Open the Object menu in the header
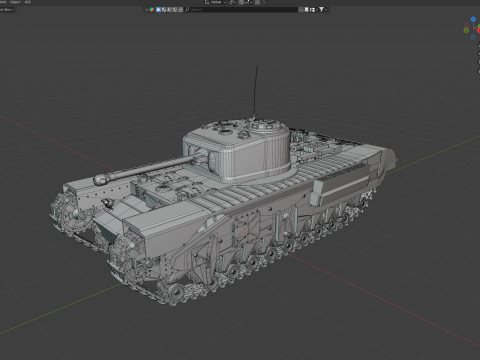480x360 pixels. 15,2
